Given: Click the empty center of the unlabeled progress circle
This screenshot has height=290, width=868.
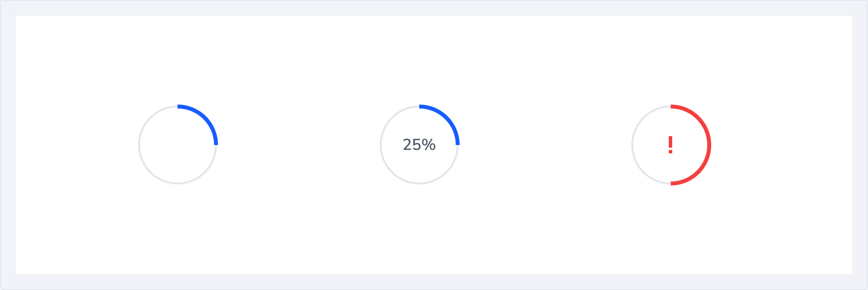Looking at the screenshot, I should [x=178, y=145].
